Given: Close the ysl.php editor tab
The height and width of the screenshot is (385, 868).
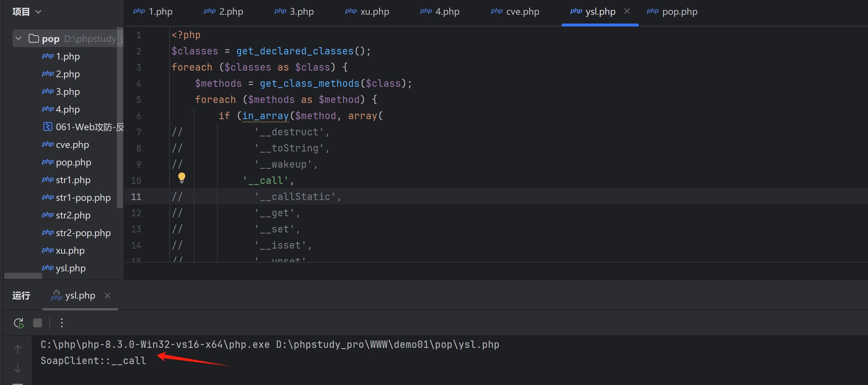Looking at the screenshot, I should (x=627, y=11).
